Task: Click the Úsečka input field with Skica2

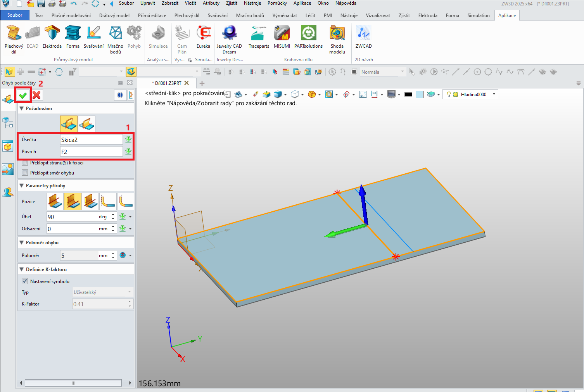Action: click(x=92, y=140)
